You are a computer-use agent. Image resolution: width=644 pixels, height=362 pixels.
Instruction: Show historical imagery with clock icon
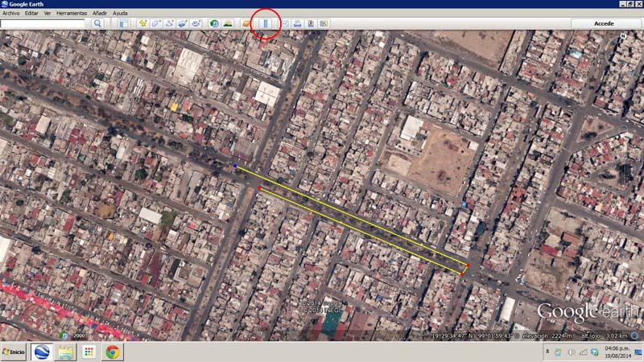point(215,24)
